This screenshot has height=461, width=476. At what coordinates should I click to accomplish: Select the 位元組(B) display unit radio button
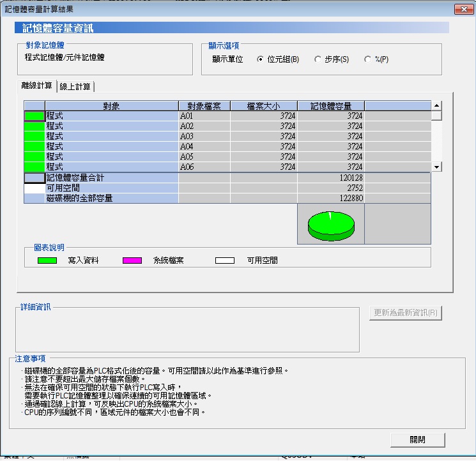point(260,59)
